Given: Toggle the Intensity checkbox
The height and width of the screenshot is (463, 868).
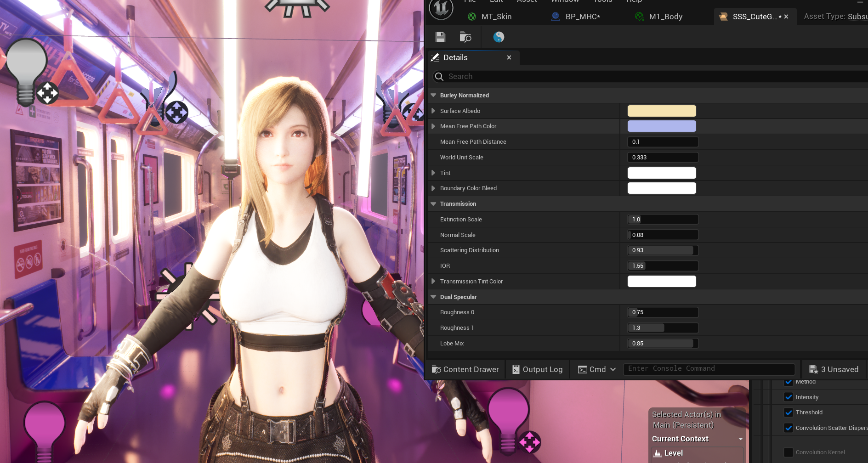Looking at the screenshot, I should (x=789, y=397).
